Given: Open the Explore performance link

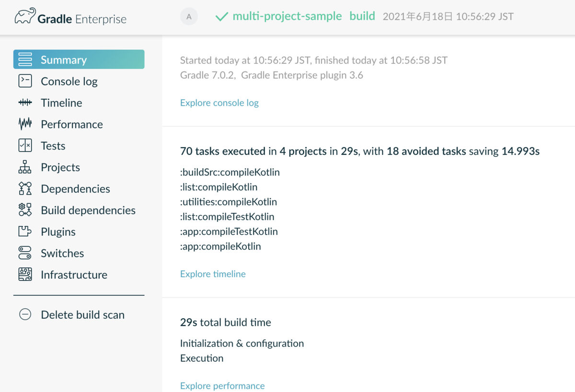Looking at the screenshot, I should coord(222,386).
